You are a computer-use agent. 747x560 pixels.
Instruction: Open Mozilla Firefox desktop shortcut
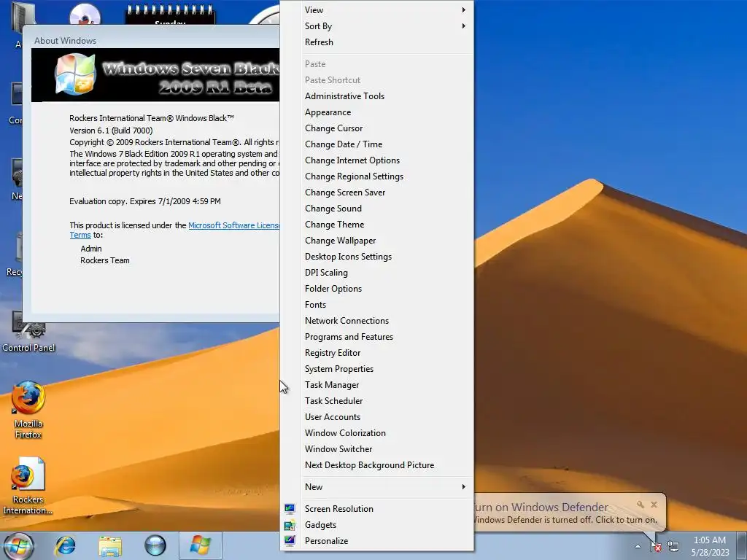click(28, 410)
